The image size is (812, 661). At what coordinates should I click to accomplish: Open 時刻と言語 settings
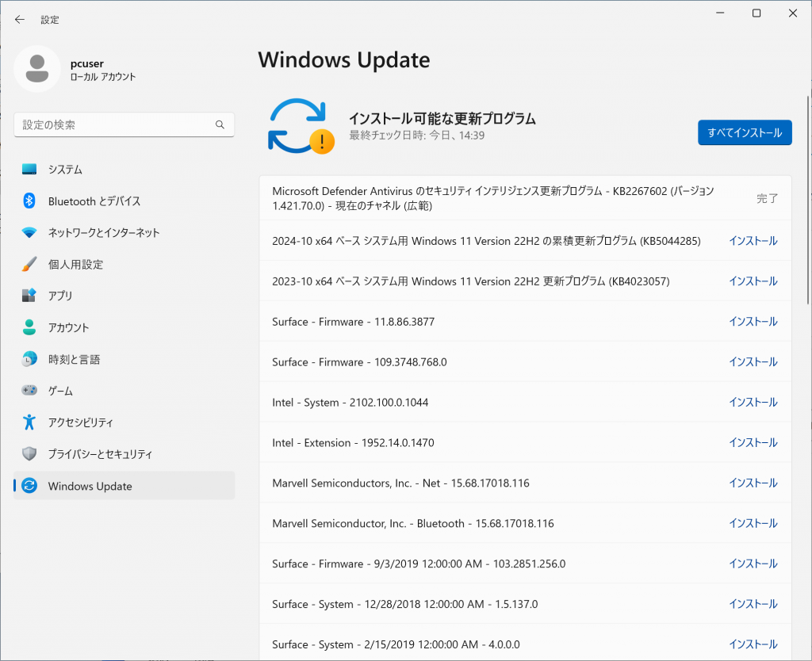(x=124, y=359)
